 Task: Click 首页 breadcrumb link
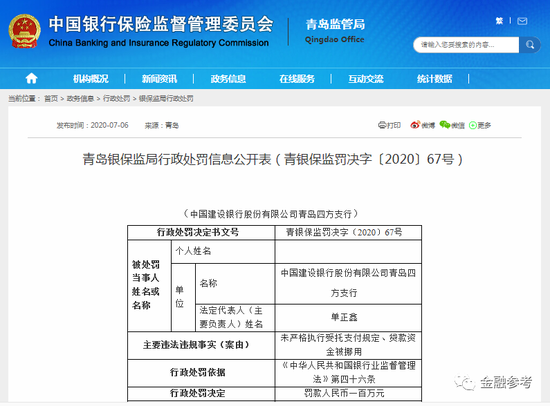[51, 99]
